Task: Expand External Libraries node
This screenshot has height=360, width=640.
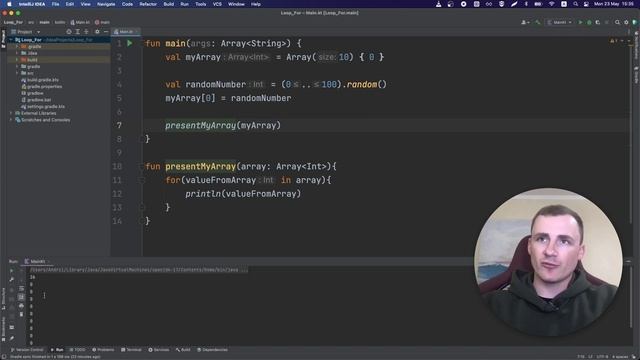Action: point(11,113)
